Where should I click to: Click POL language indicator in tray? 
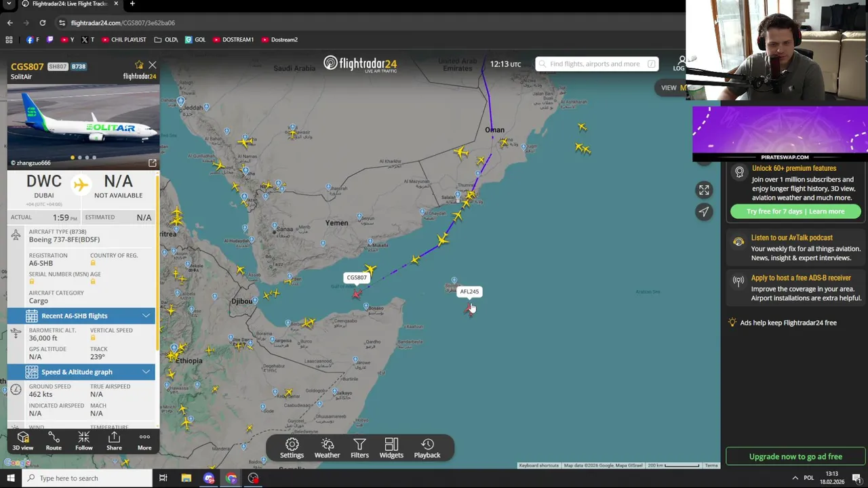810,478
